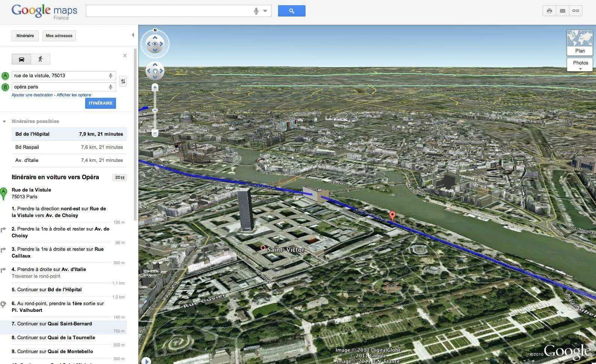Viewport: 596px width, 364px height.
Task: Click the Google maps logo
Action: tap(44, 12)
